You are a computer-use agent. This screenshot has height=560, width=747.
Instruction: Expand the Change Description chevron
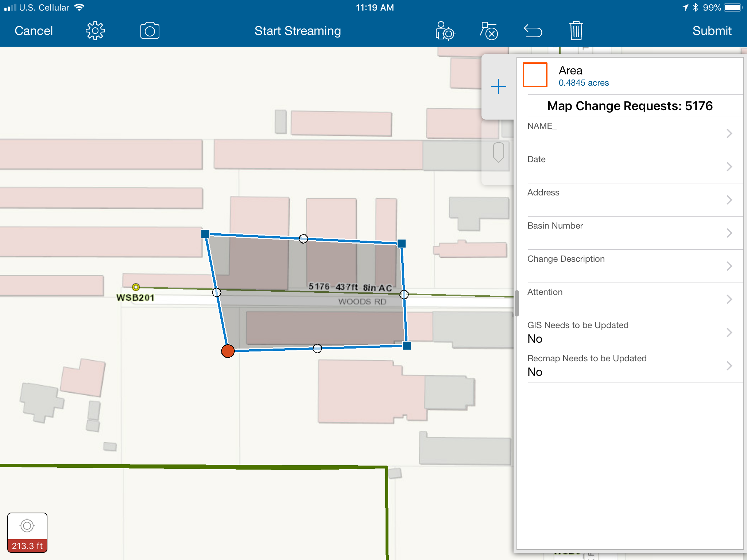point(729,266)
